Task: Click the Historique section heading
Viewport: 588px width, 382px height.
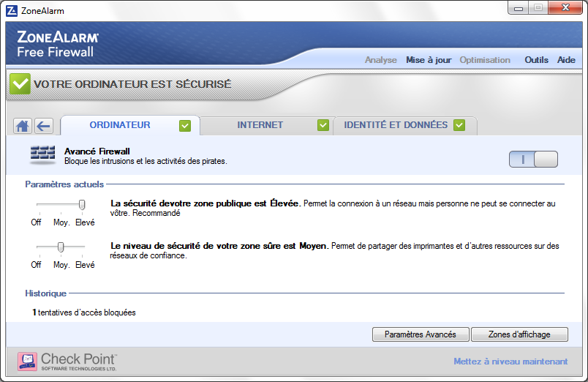Action: [46, 293]
